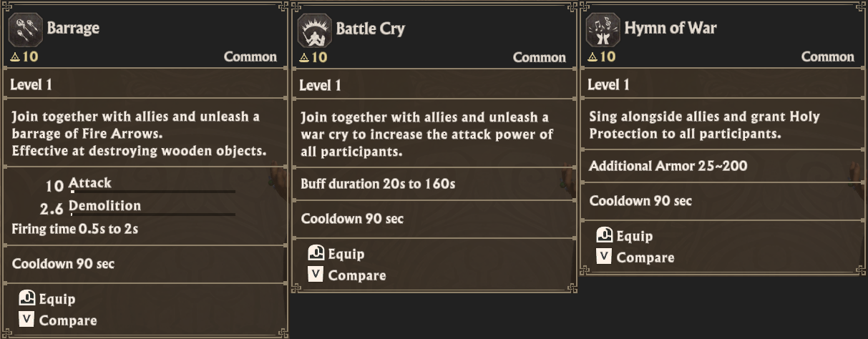The width and height of the screenshot is (868, 339).
Task: Compare the Hymn of War skill
Action: [645, 257]
